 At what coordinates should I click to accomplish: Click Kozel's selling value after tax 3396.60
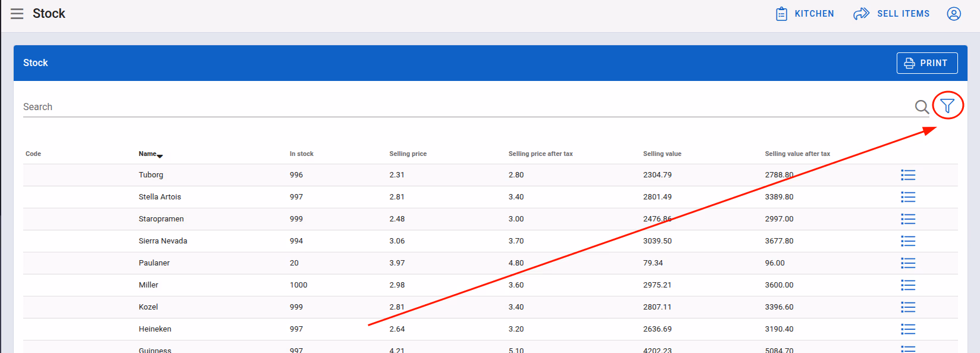point(779,307)
